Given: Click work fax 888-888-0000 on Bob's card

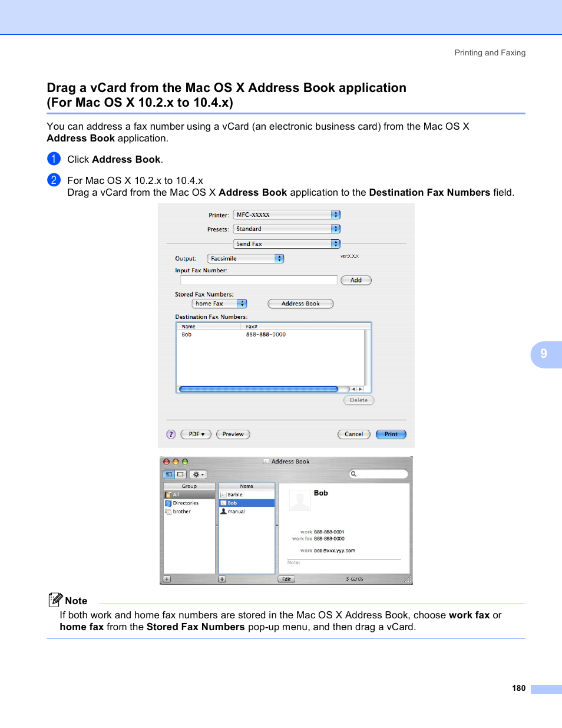Looking at the screenshot, I should coord(329,539).
